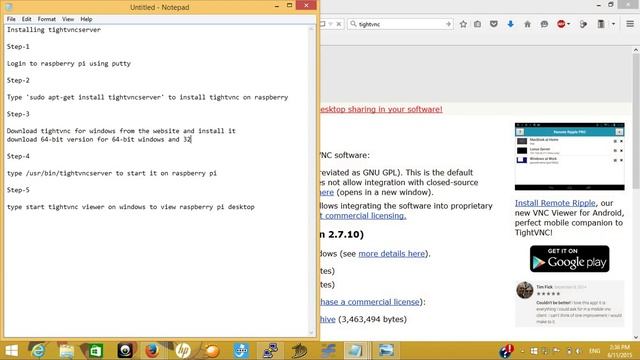Open 'purchase a commercial license' link
Viewport: 640px width, 360px height.
click(x=370, y=302)
